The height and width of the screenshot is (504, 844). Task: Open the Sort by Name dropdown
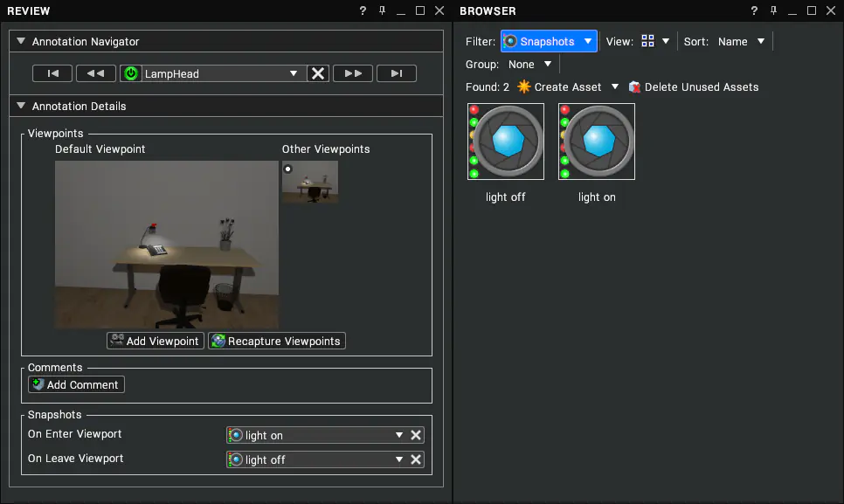(x=741, y=41)
